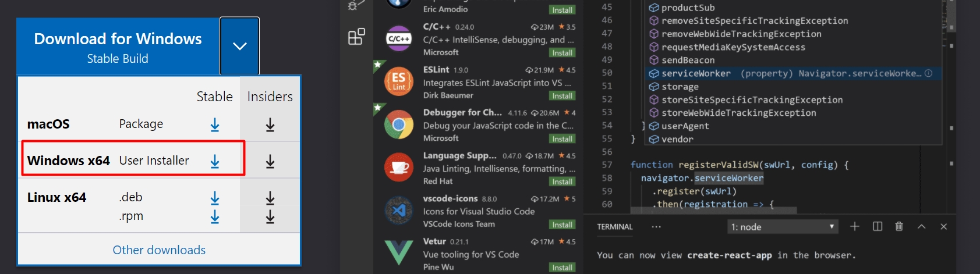Select the Chrome debugger extension logo
Screen dimensions: 980x274
[399, 125]
